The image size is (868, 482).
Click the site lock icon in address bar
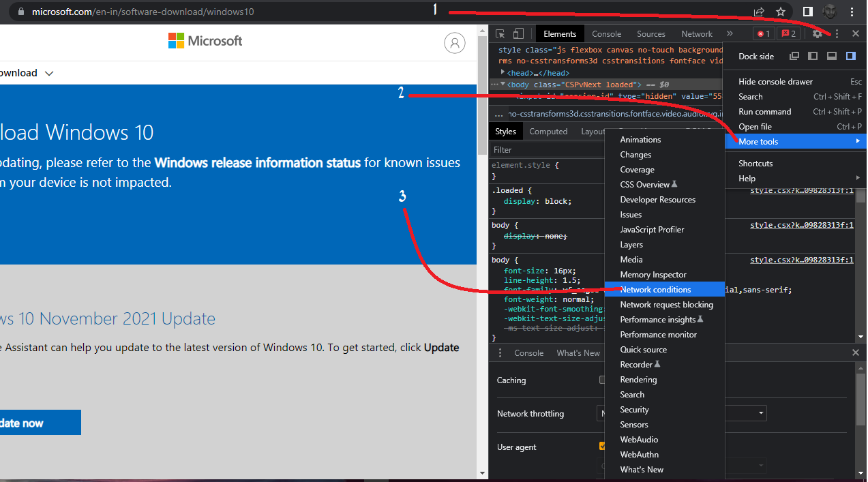pyautogui.click(x=20, y=12)
